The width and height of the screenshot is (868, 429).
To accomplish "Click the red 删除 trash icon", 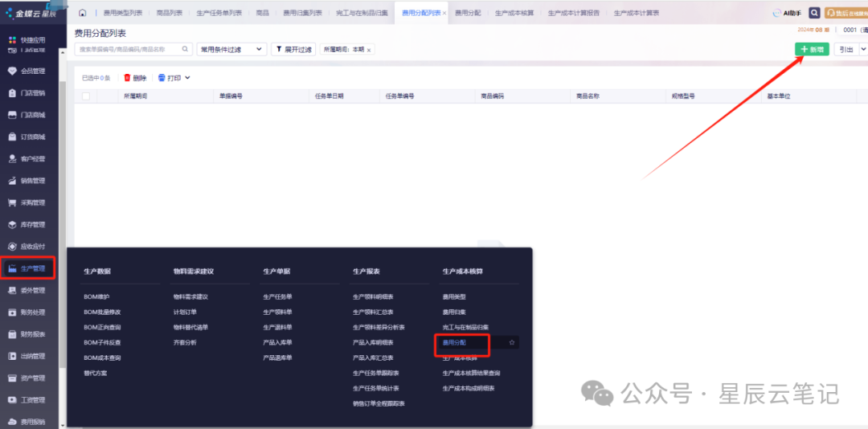I will click(x=127, y=78).
